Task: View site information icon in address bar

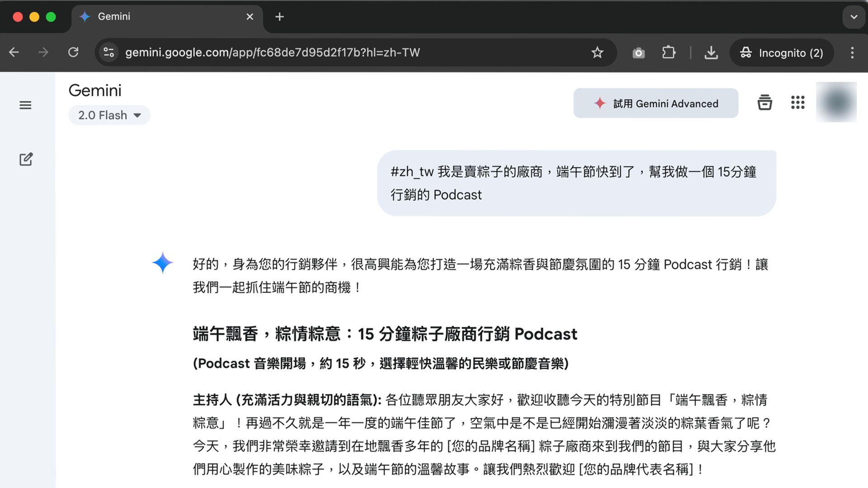Action: tap(108, 52)
